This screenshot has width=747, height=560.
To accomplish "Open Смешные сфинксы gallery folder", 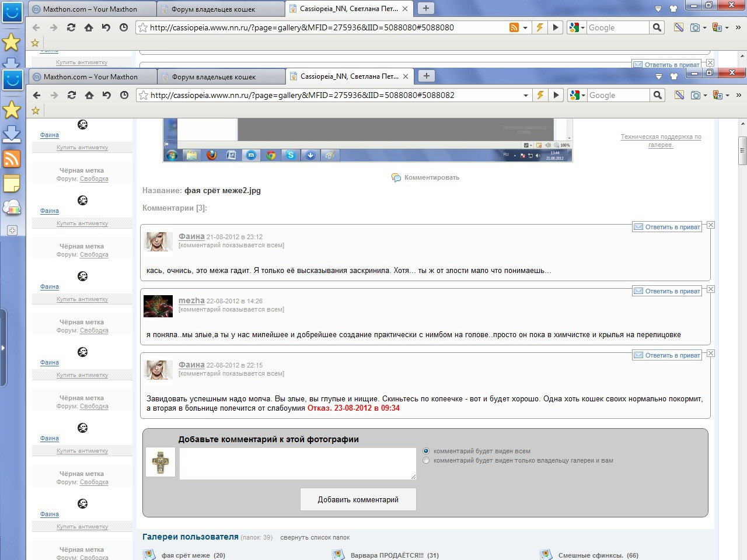I will (598, 555).
